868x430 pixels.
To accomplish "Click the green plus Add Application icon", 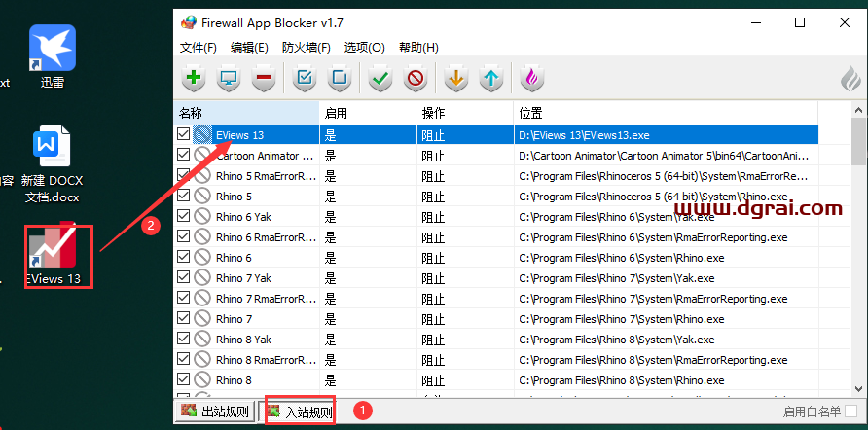I will (194, 79).
